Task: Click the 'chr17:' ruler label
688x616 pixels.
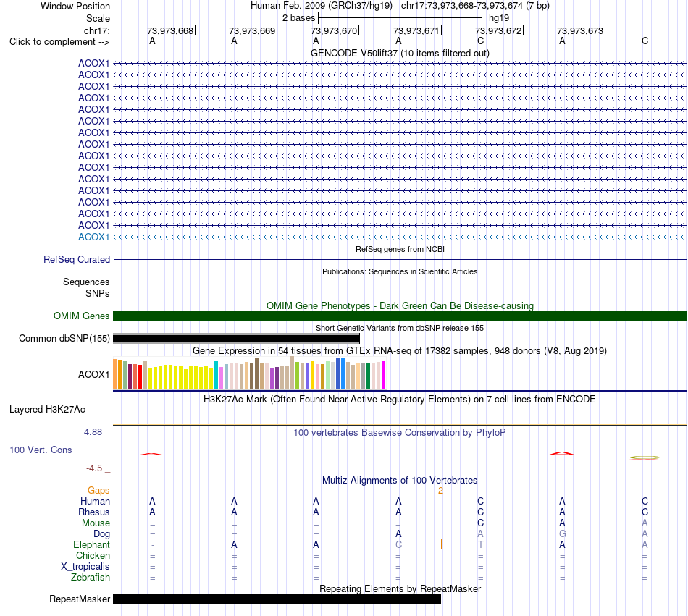Action: pos(96,30)
